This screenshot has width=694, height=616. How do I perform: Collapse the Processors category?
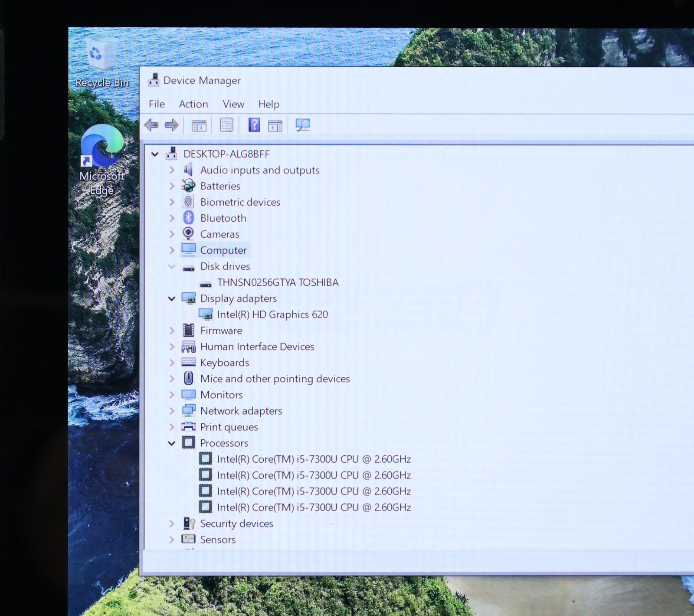tap(172, 443)
